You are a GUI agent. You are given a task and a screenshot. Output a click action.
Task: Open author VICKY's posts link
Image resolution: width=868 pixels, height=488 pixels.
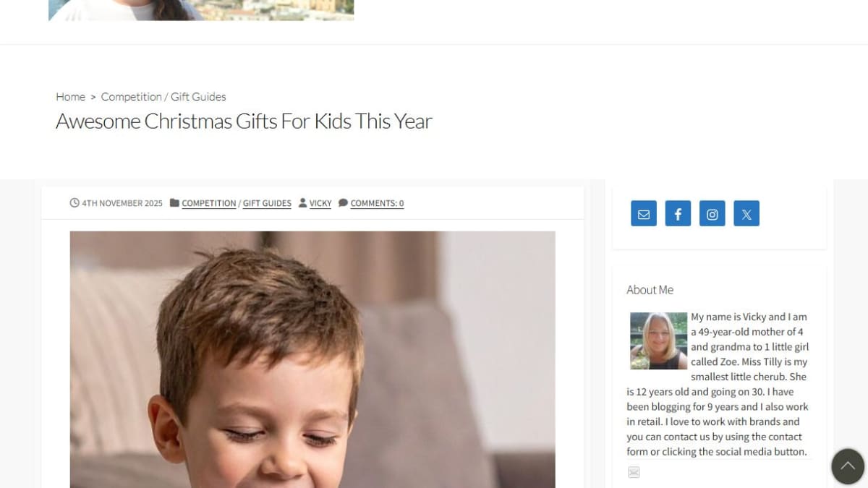pos(320,204)
